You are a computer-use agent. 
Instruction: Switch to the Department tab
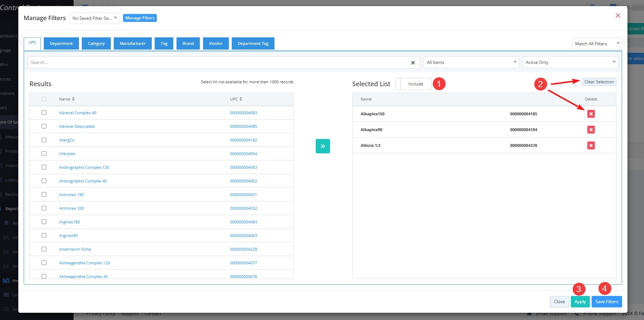pos(61,43)
